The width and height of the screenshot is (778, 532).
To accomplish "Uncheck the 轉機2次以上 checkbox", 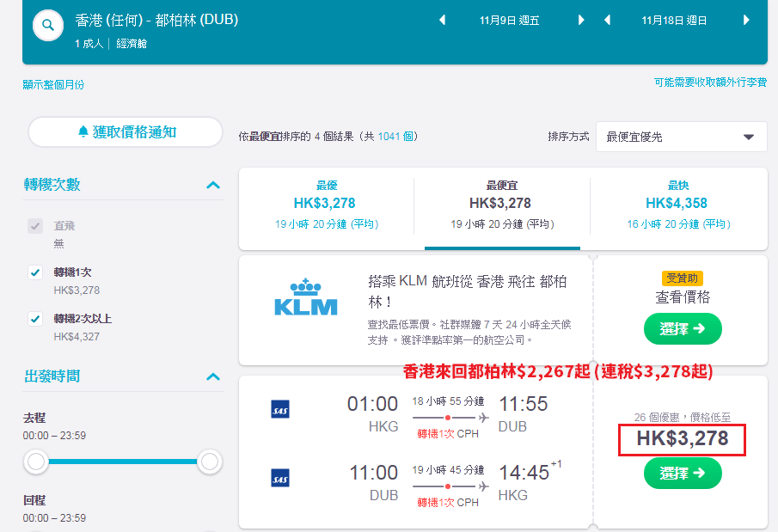I will point(35,319).
